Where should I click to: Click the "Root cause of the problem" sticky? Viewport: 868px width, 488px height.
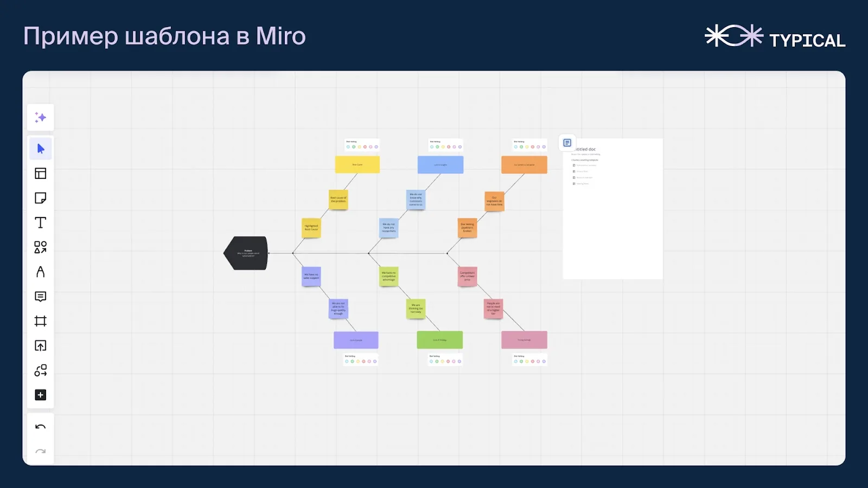click(338, 199)
